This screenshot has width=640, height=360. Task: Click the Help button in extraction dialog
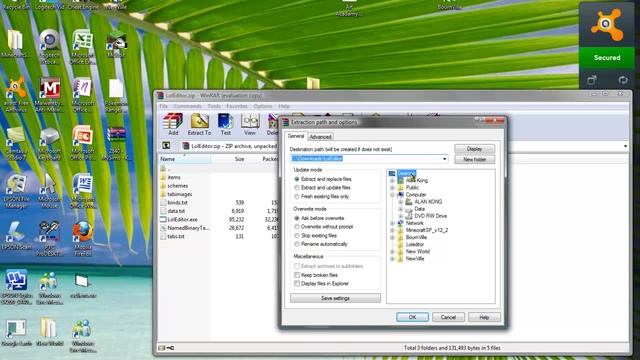click(484, 317)
